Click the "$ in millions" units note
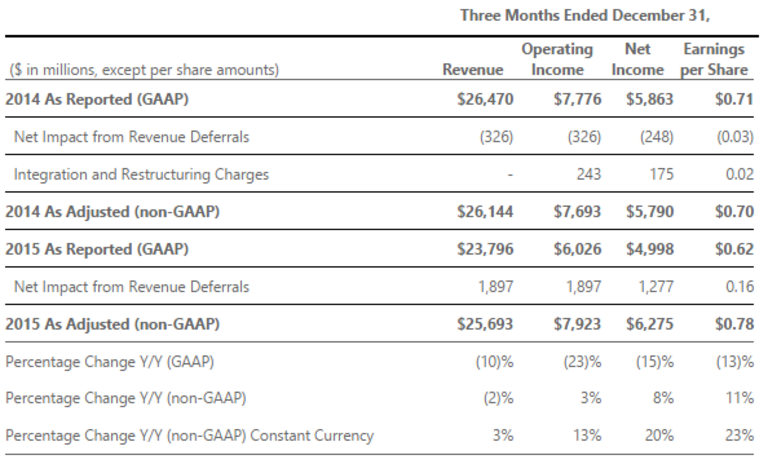768x464 pixels. click(144, 70)
